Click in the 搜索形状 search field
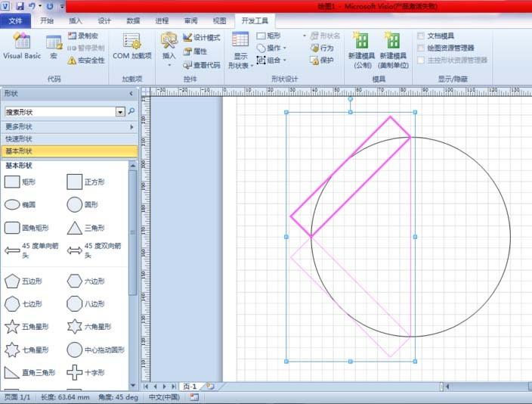 click(60, 112)
